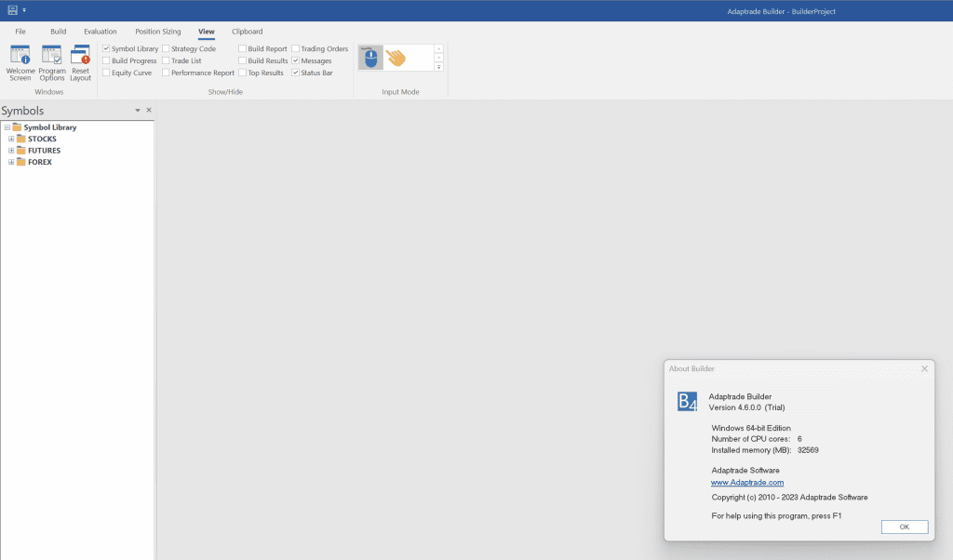
Task: Click the save icon in title bar
Action: point(13,9)
